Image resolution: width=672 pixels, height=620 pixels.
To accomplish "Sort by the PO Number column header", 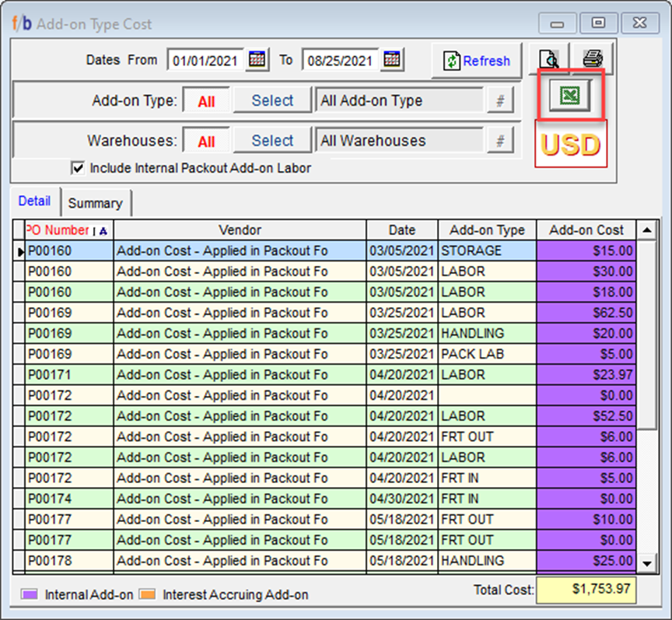I will (58, 230).
